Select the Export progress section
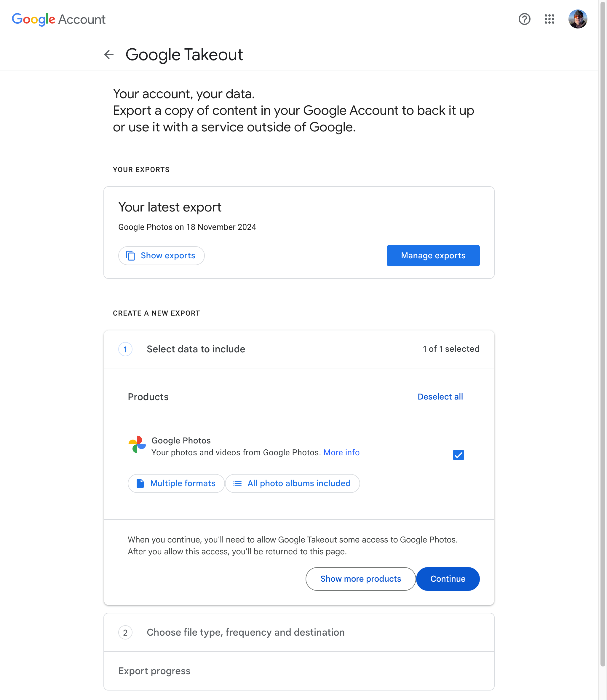The width and height of the screenshot is (607, 700). [x=154, y=671]
